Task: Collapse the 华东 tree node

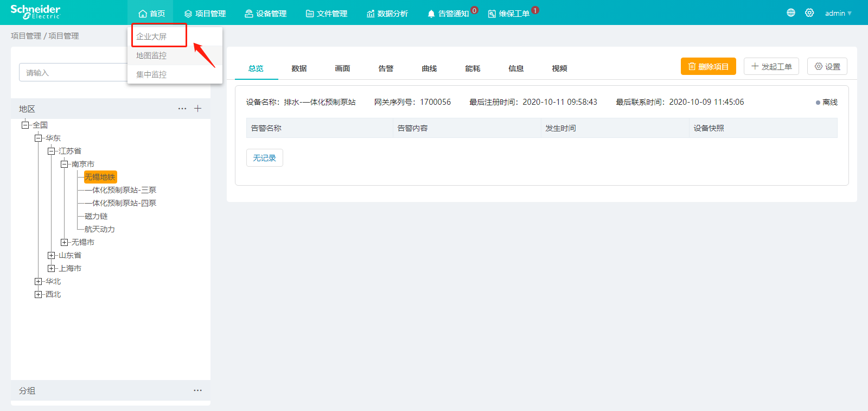Action: (38, 138)
